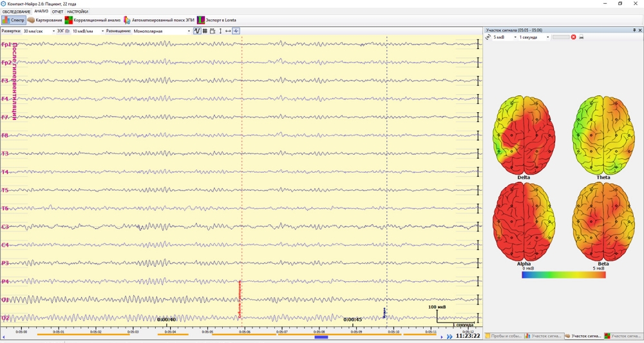The width and height of the screenshot is (644, 343).
Task: Start Автоматизированный поиск ЭПИ
Action: 158,20
